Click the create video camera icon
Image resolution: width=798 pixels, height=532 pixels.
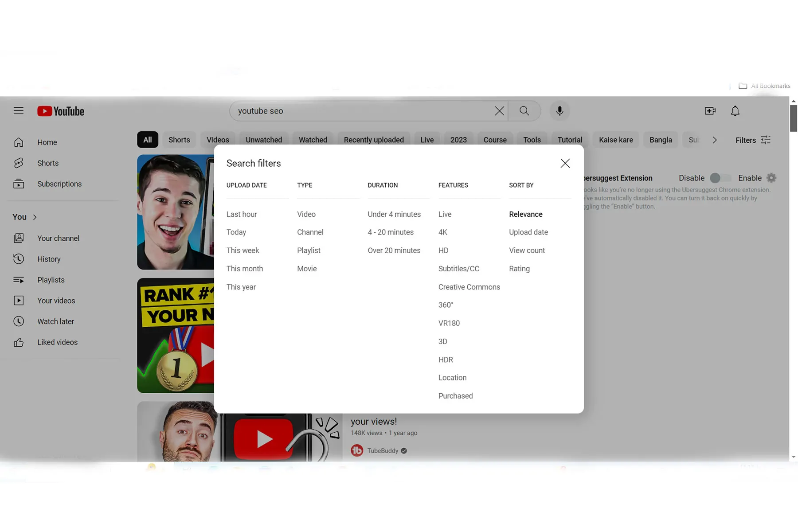710,111
